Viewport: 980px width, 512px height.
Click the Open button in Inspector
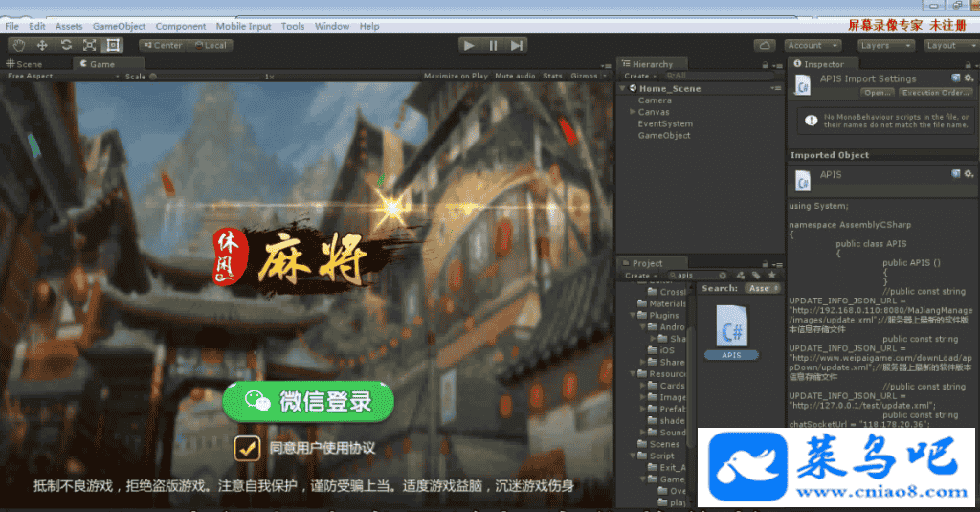pos(877,93)
